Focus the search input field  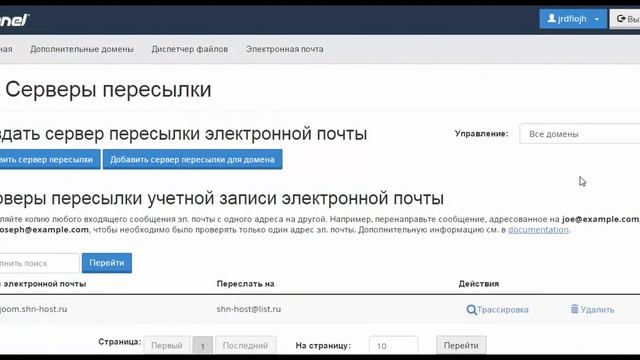pyautogui.click(x=39, y=263)
